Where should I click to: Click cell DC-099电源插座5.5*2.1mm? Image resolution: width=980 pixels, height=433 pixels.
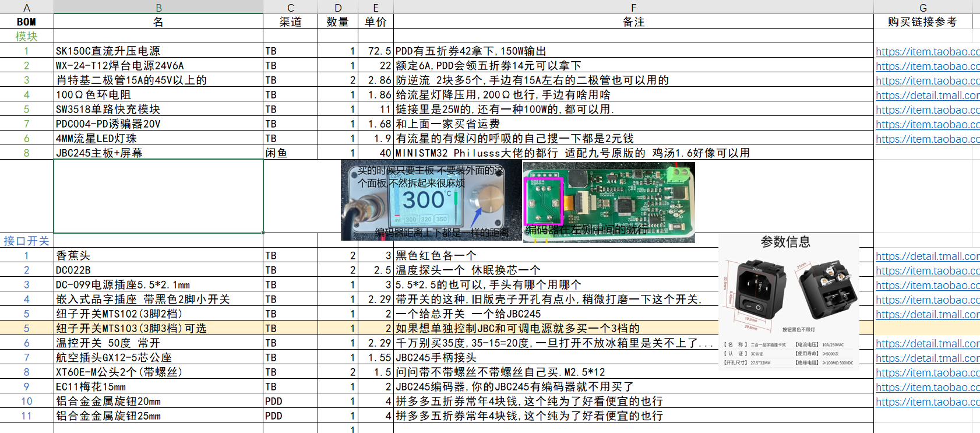click(x=158, y=284)
